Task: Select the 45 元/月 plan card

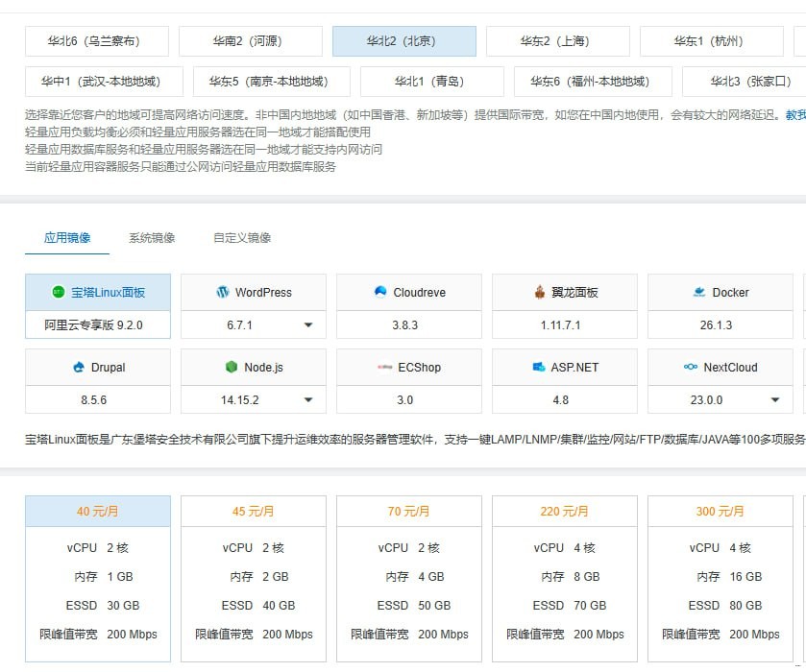Action: click(253, 578)
